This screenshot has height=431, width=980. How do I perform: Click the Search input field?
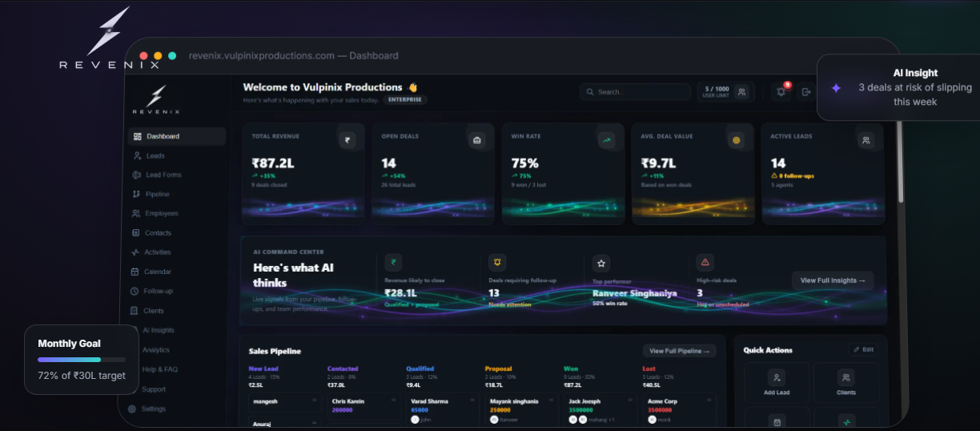635,92
